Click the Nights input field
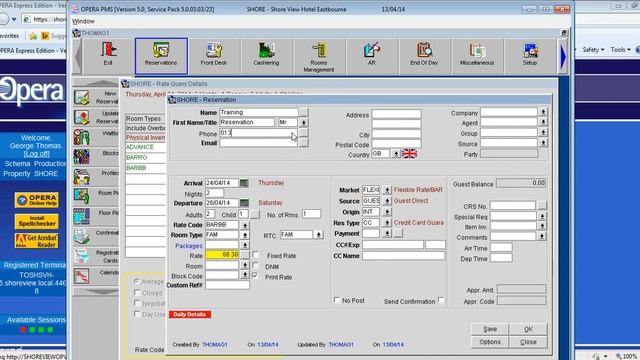640x360 pixels. coord(214,193)
